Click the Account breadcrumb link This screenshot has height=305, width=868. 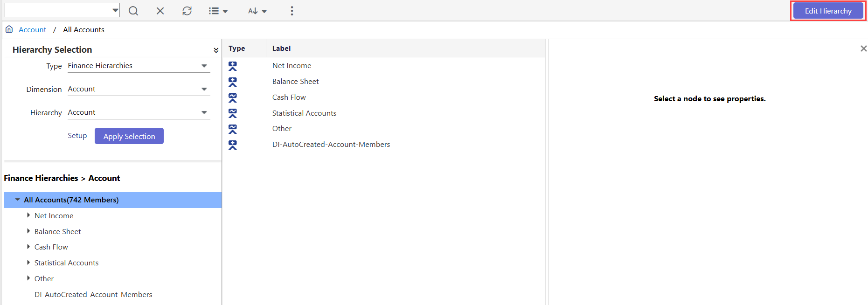pyautogui.click(x=32, y=30)
